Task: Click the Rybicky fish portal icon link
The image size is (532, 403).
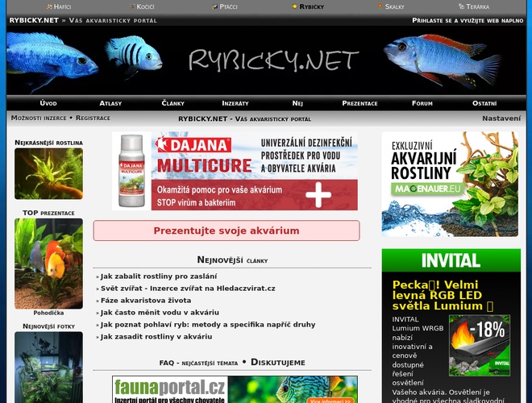Action: 306,6
